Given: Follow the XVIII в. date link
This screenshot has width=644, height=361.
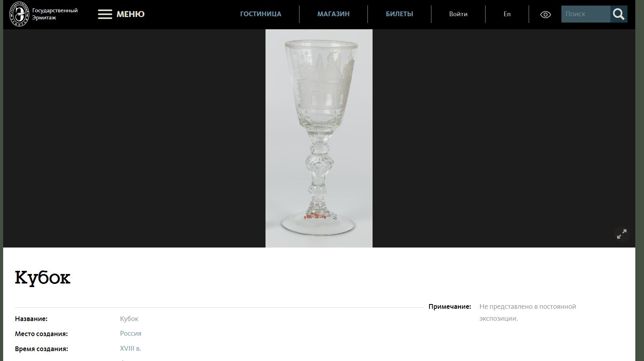Looking at the screenshot, I should coord(130,348).
